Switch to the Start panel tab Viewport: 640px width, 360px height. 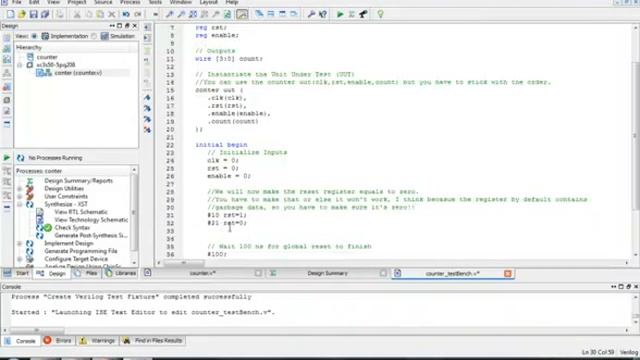pos(16,273)
